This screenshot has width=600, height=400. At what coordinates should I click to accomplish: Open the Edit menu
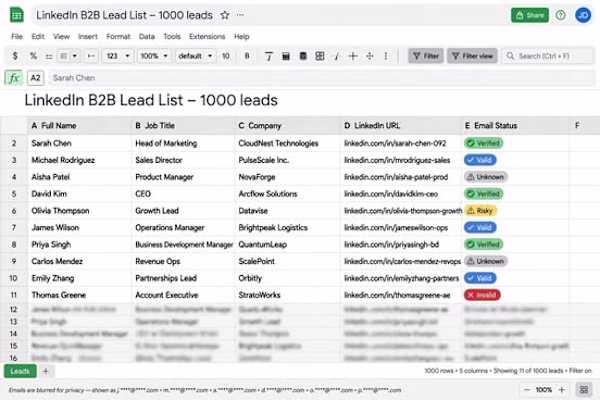[38, 37]
